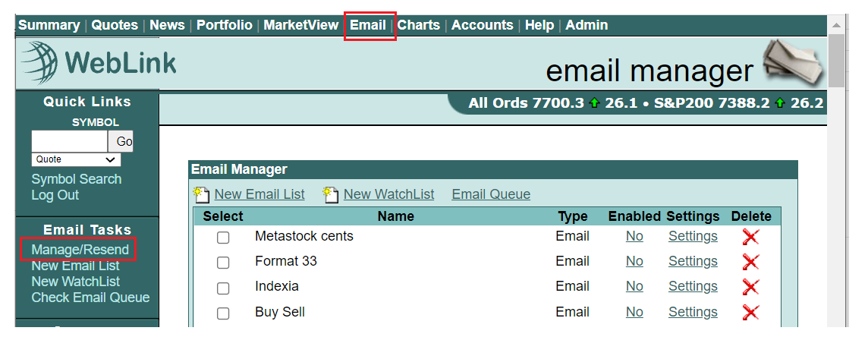Click the S&P200 7388.2 ticker text
Viewport: 868px width, 337px height.
coord(712,103)
